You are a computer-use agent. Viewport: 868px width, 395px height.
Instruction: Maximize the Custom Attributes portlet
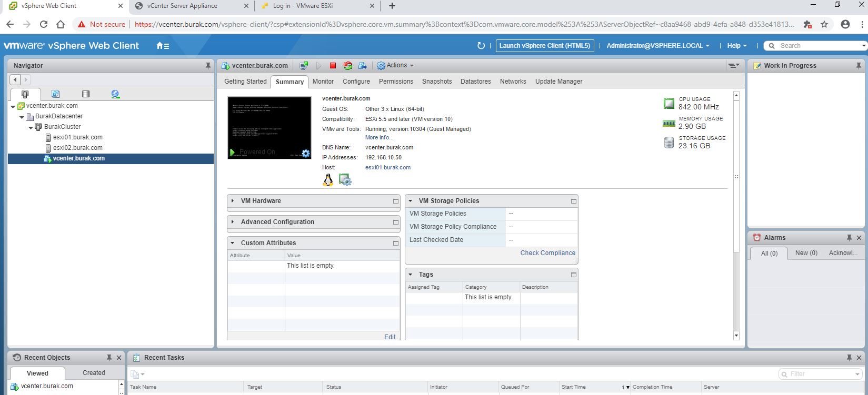pos(396,243)
